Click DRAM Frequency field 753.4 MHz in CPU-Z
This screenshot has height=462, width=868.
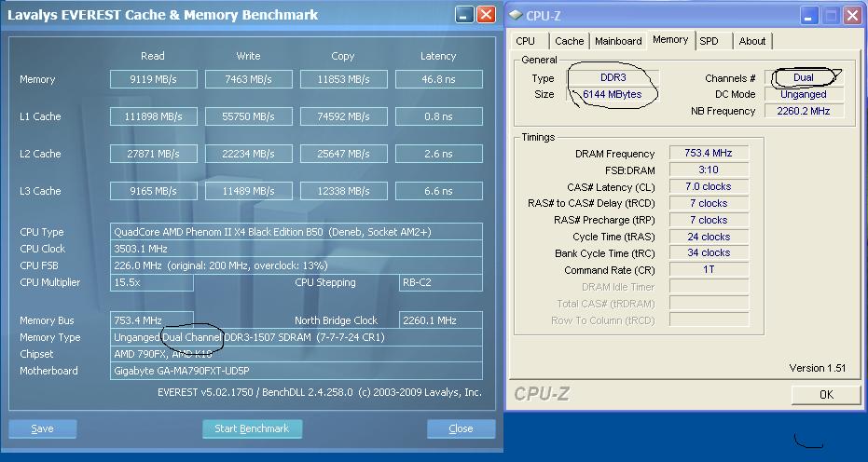point(710,153)
